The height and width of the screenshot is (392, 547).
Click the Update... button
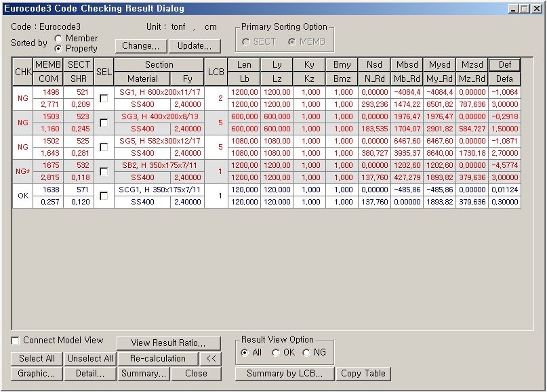195,46
